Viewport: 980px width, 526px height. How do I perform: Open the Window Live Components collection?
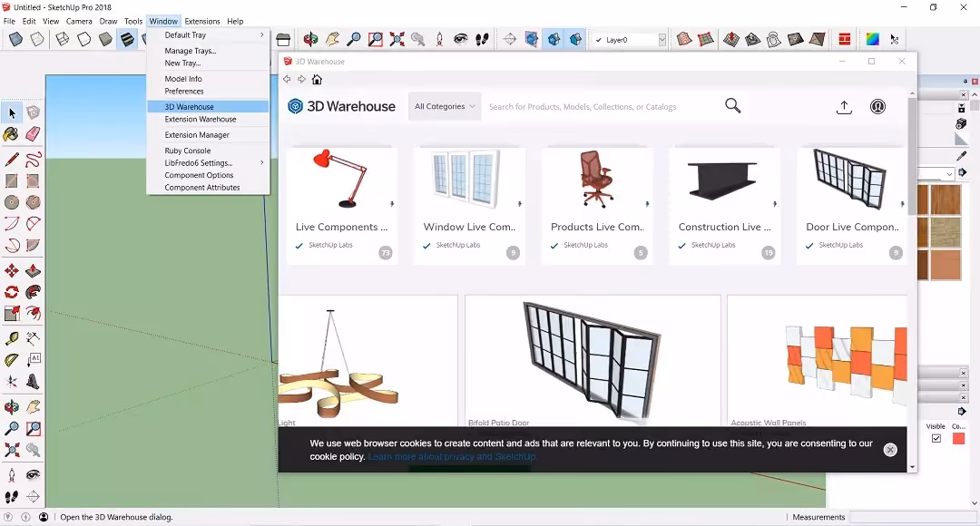469,206
